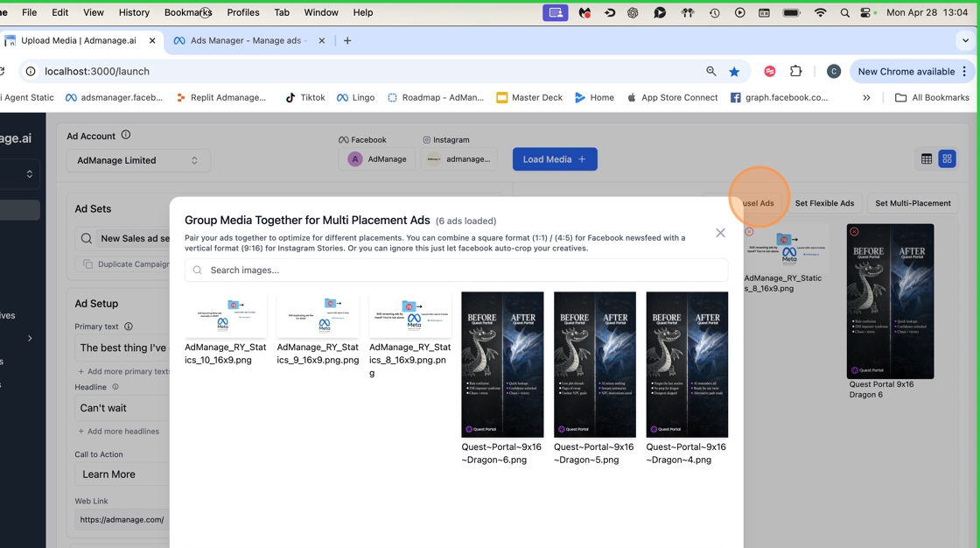Open the Master Deck bookmark

pyautogui.click(x=529, y=97)
